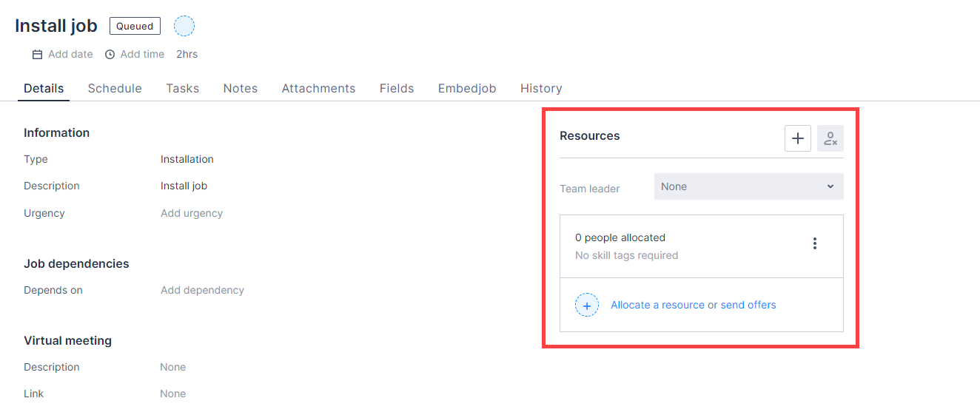This screenshot has height=415, width=980.
Task: Click the send offers link
Action: (x=748, y=305)
